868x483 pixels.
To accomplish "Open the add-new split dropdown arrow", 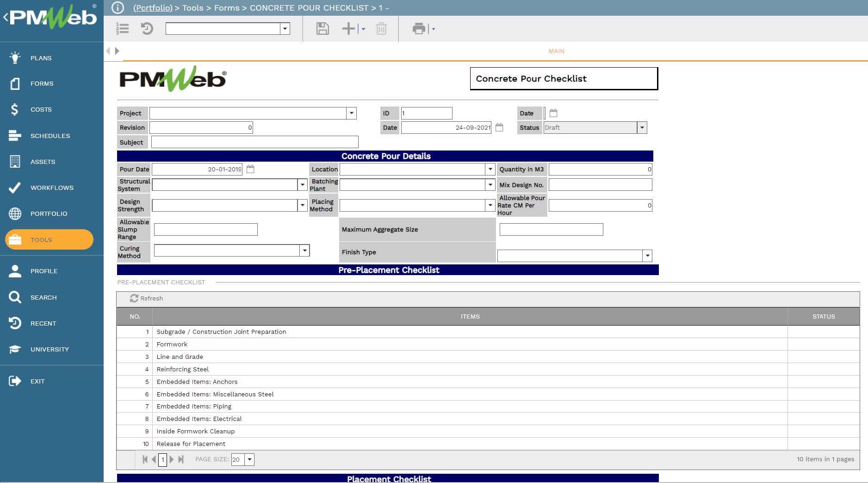I will 363,29.
